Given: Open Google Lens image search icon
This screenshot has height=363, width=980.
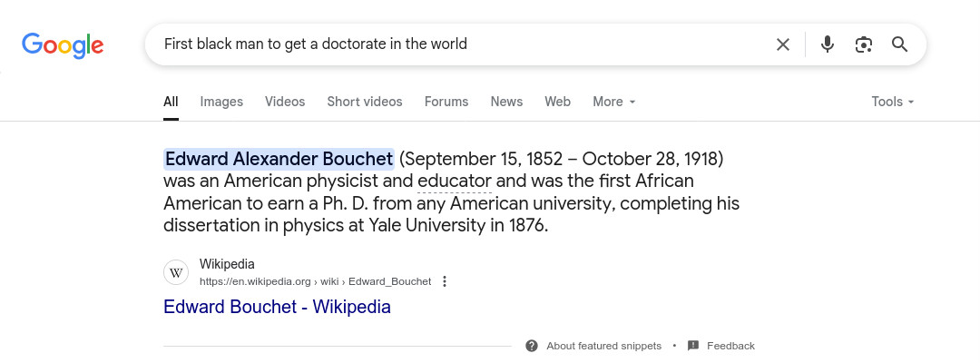Looking at the screenshot, I should (x=863, y=44).
